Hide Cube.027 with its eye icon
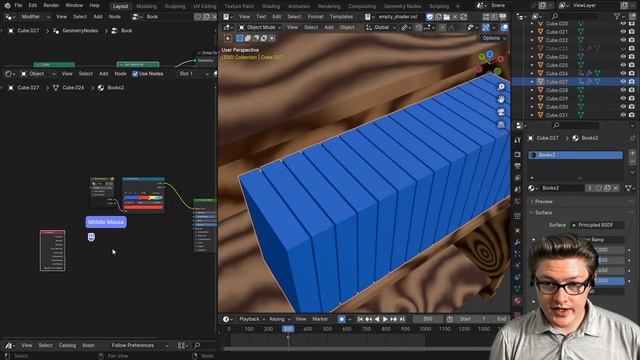Screen dimensions: 640x360 pyautogui.click(x=623, y=82)
